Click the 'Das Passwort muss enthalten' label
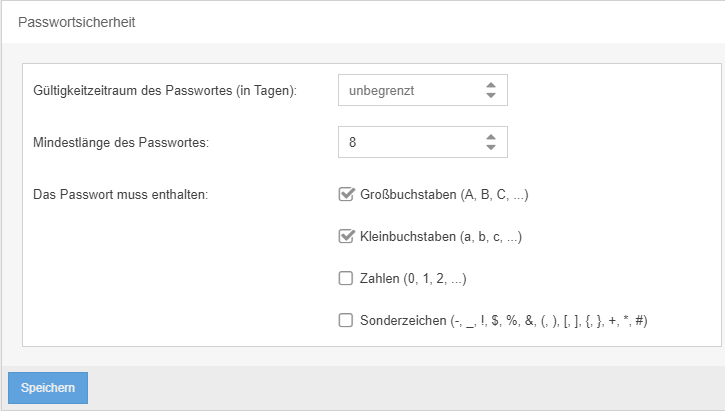This screenshot has height=411, width=725. pos(120,194)
